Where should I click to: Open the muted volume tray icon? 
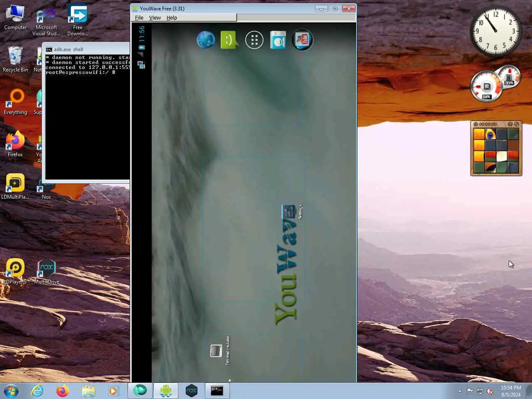coord(490,391)
